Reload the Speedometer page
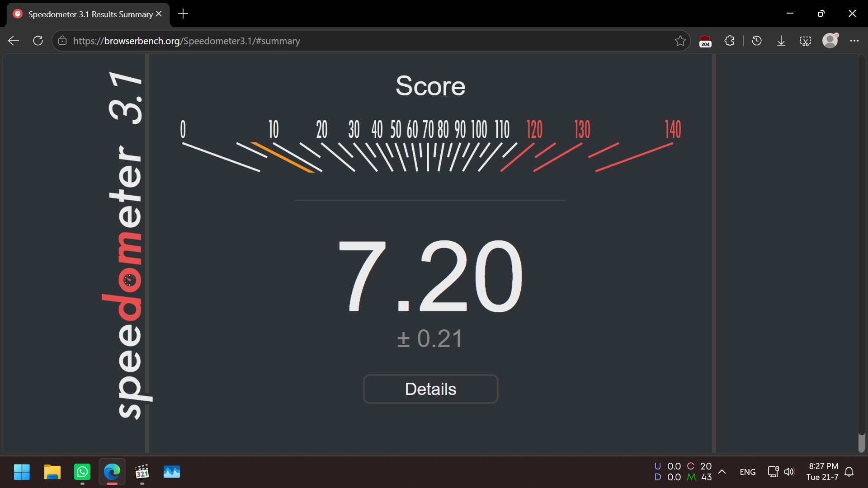Screen dimensions: 868x488 point(38,41)
